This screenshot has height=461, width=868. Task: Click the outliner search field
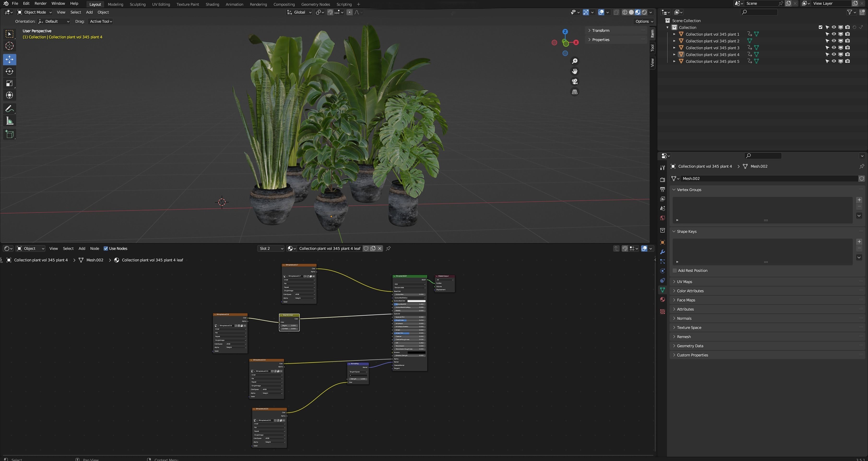[759, 12]
